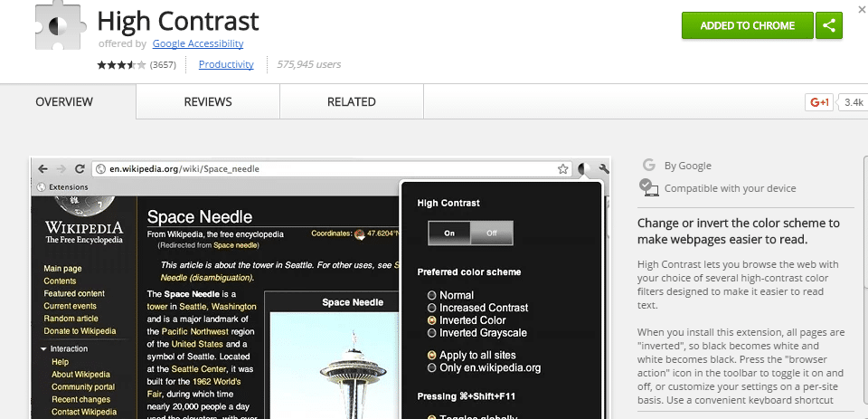Image resolution: width=868 pixels, height=419 pixels.
Task: Open the Productivity category link
Action: pos(226,64)
